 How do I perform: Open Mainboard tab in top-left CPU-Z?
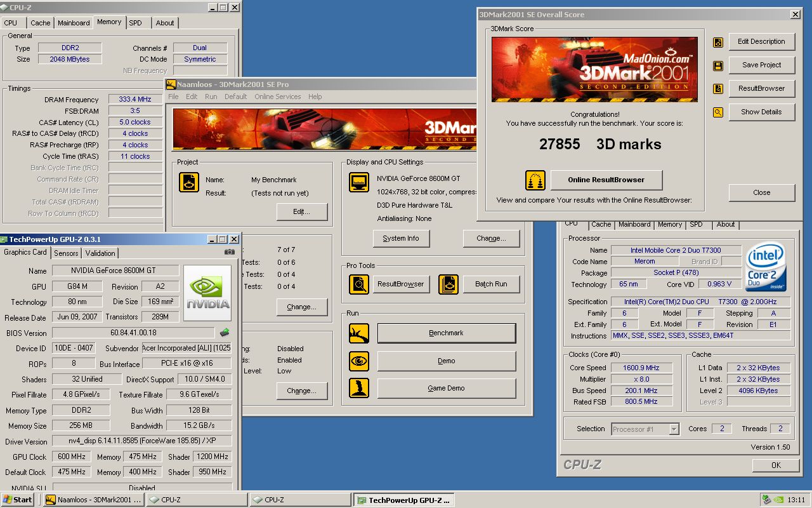tap(74, 23)
